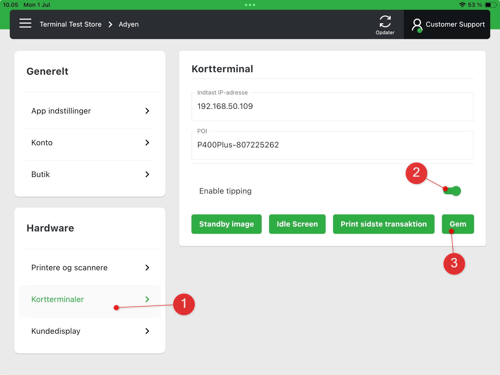
Task: Tap the clock showing 10.05
Action: pos(10,5)
